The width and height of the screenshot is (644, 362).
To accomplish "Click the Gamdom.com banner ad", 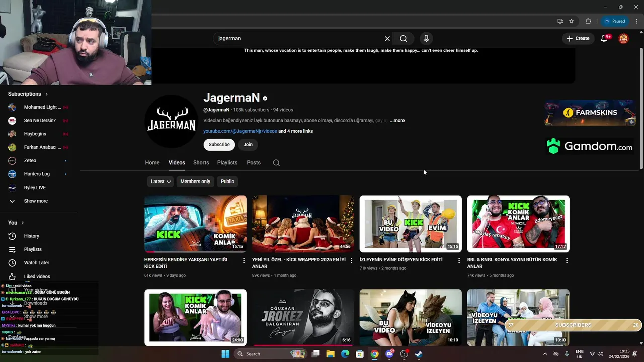I will (590, 146).
